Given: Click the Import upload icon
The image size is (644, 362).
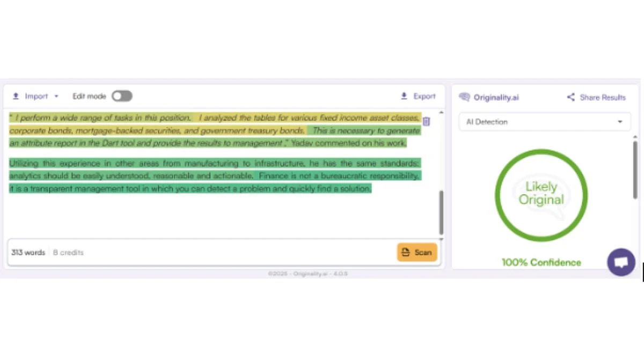Looking at the screenshot, I should [16, 97].
